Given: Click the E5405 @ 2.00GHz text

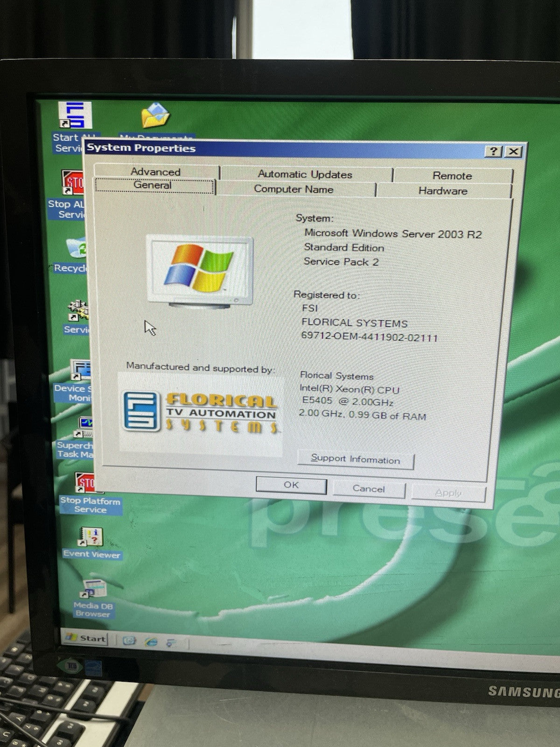Looking at the screenshot, I should 348,402.
